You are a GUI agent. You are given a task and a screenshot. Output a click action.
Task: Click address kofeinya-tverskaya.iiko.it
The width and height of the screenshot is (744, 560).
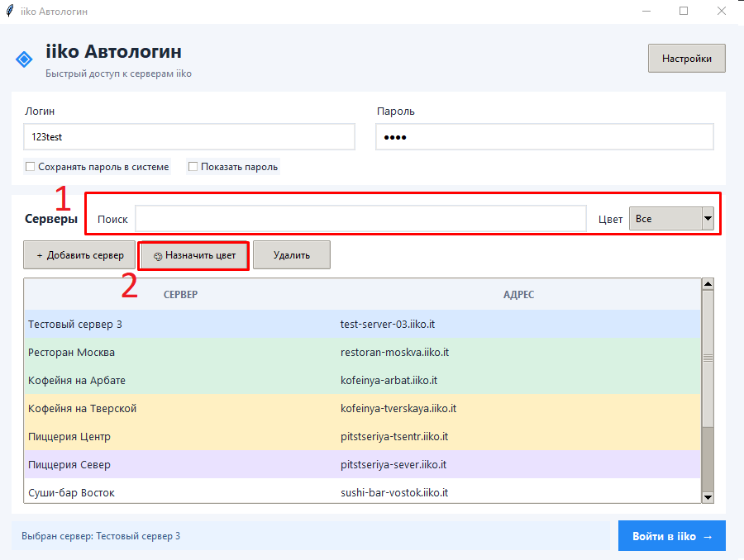tap(398, 408)
